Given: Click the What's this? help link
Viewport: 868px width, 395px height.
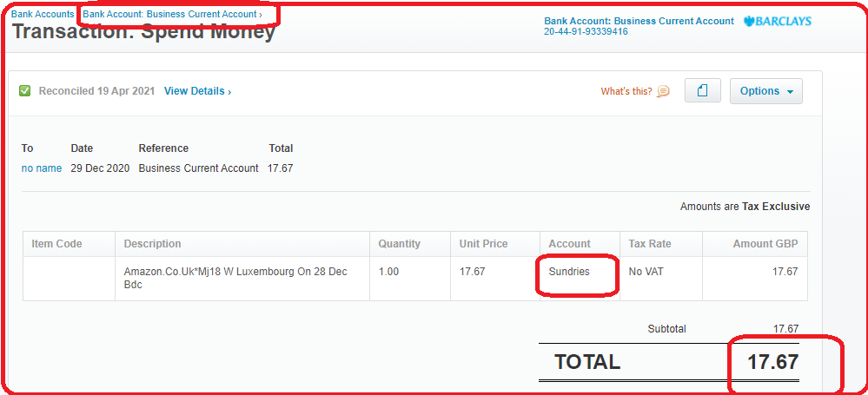Looking at the screenshot, I should 626,91.
